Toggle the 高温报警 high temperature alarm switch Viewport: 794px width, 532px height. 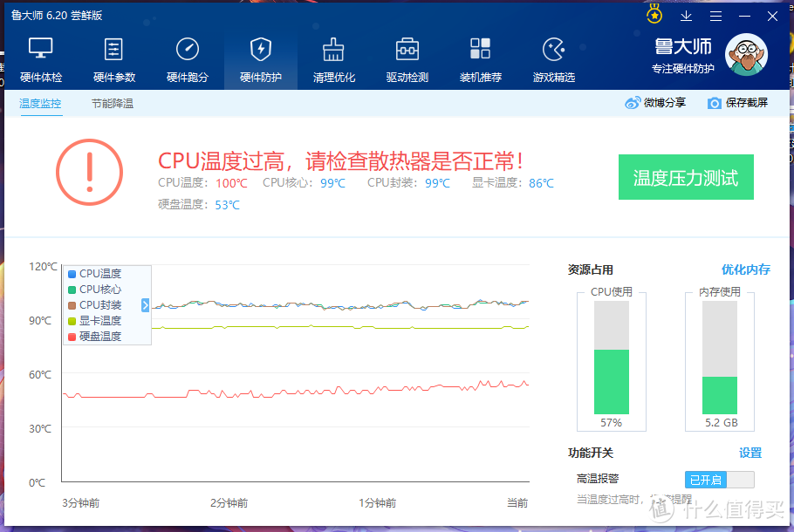tap(719, 479)
